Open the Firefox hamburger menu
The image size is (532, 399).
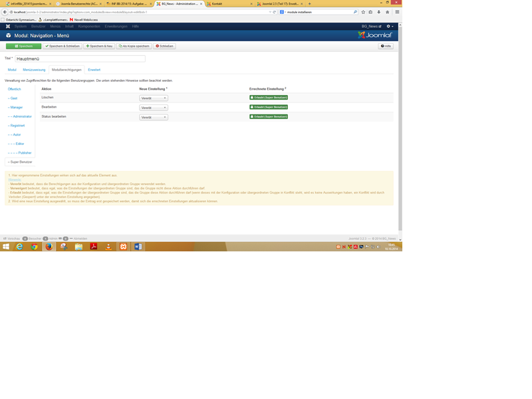point(397,12)
